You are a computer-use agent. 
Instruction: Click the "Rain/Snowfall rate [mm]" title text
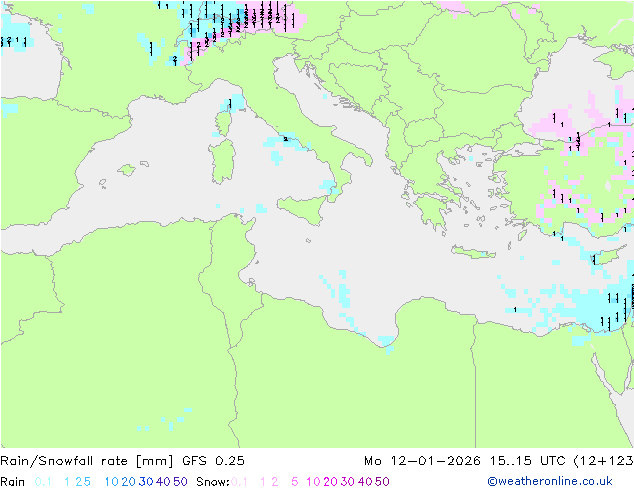(x=87, y=461)
